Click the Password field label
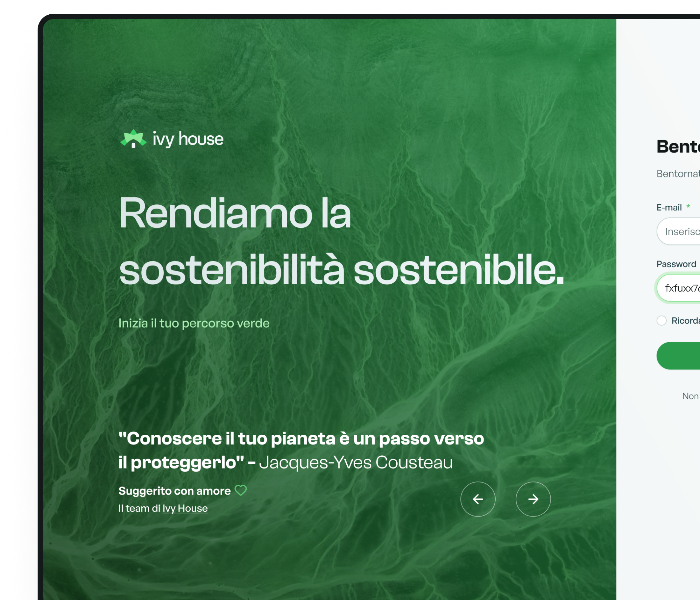This screenshot has width=700, height=600. point(676,264)
